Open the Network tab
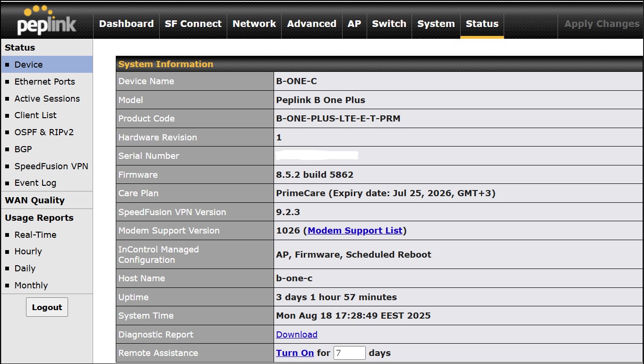The width and height of the screenshot is (644, 364). 254,24
